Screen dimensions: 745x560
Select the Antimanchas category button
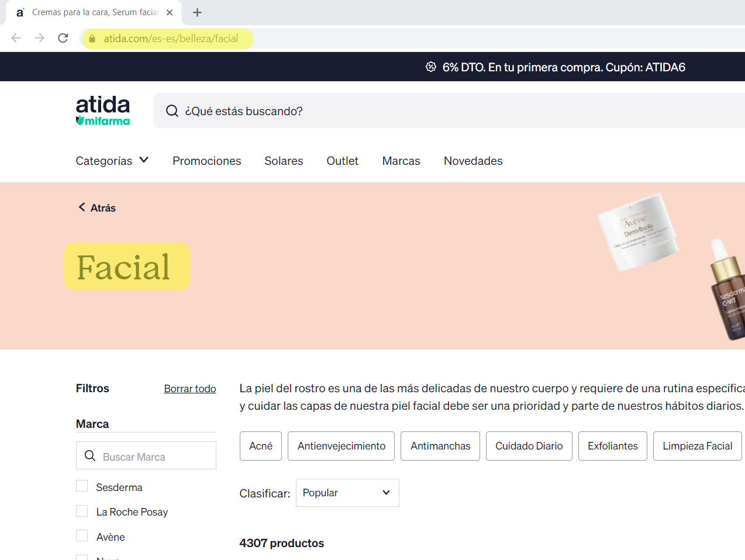pos(440,446)
